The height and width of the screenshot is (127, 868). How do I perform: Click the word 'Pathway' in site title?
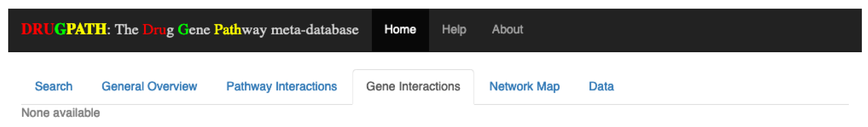(240, 30)
